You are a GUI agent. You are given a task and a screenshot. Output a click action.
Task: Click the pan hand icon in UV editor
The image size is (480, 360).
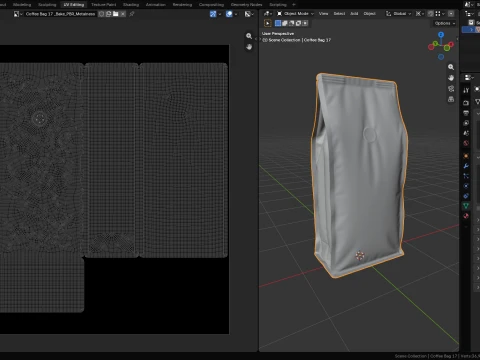point(249,47)
